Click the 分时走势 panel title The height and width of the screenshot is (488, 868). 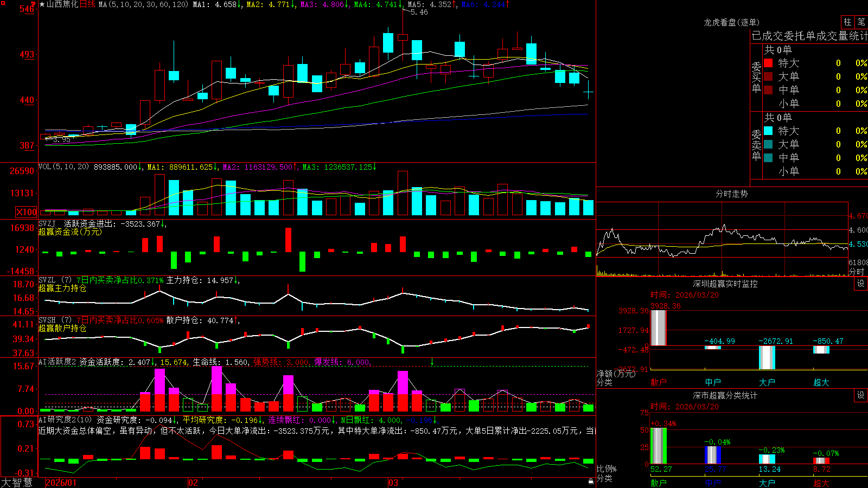tap(731, 194)
